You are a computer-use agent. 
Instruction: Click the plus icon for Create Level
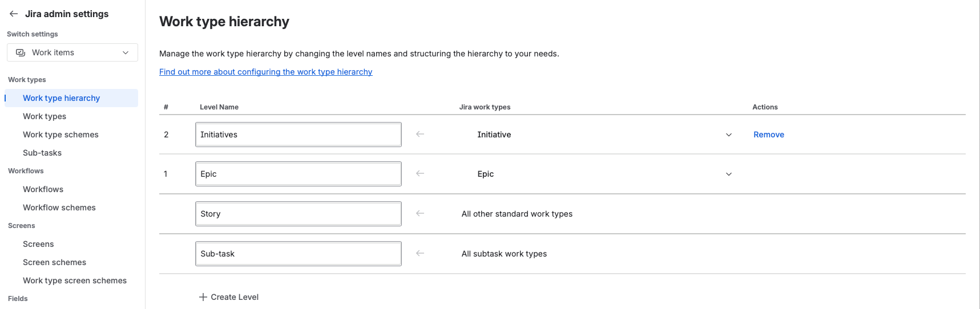203,297
